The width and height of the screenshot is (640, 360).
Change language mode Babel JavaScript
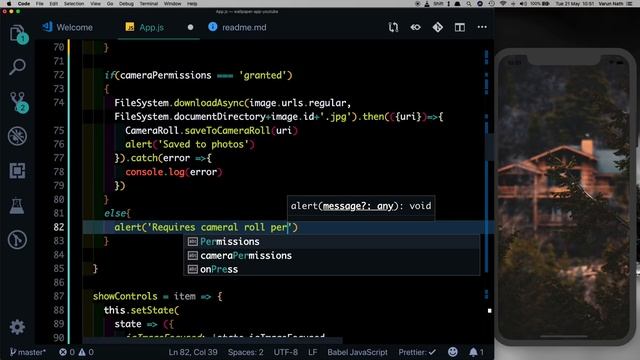click(x=357, y=352)
